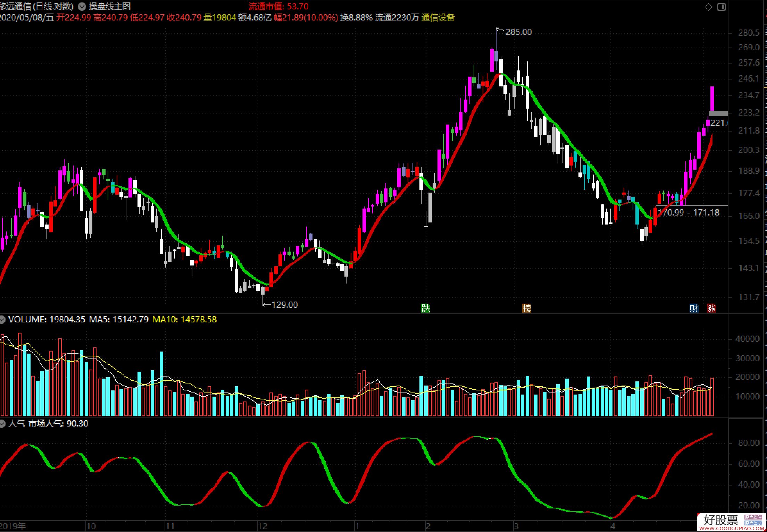
Task: Click the month 10 time axis marker
Action: click(x=91, y=526)
